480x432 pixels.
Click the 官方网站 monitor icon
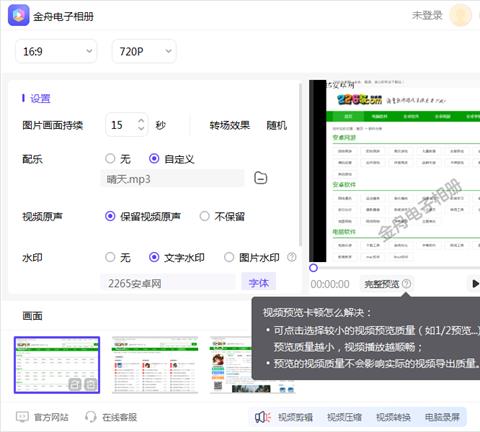point(22,417)
